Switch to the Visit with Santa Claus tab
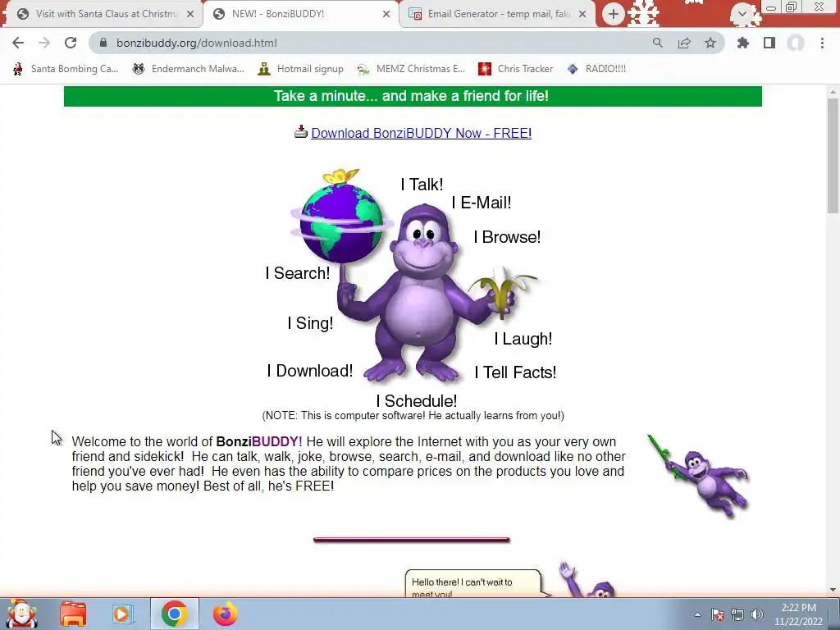840x630 pixels. coord(102,14)
